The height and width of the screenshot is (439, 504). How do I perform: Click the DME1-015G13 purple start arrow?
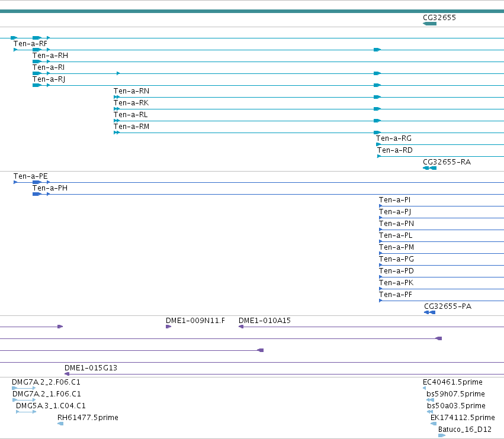pyautogui.click(x=67, y=374)
